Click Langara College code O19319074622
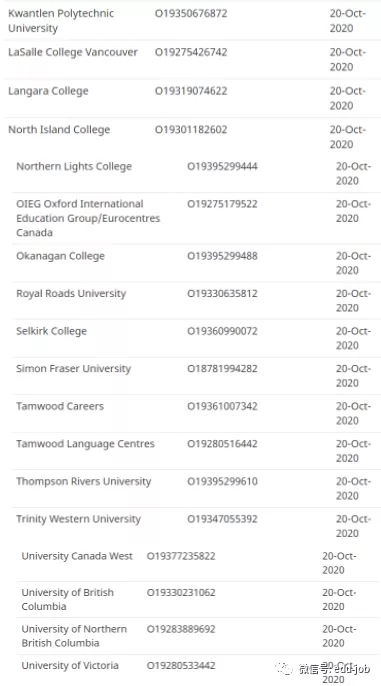 click(191, 91)
